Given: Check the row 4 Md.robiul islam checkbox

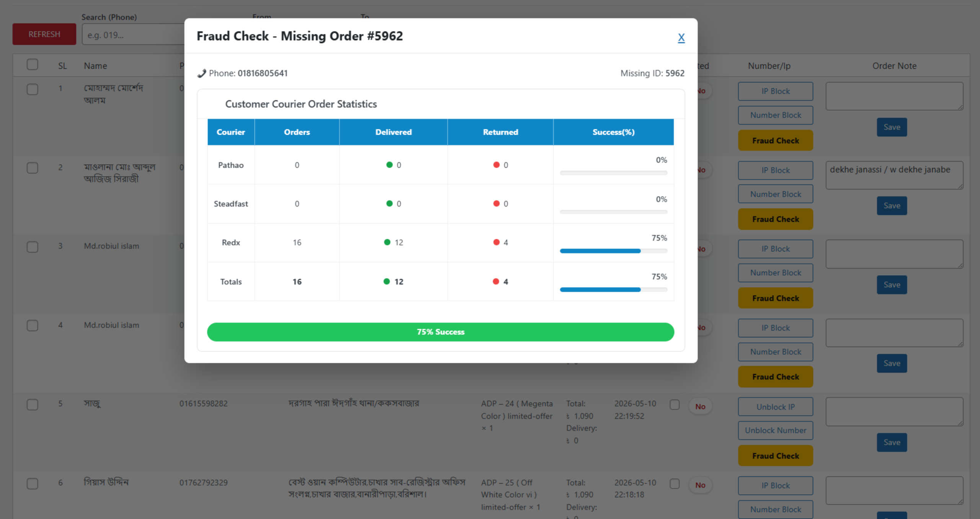Looking at the screenshot, I should click(33, 326).
